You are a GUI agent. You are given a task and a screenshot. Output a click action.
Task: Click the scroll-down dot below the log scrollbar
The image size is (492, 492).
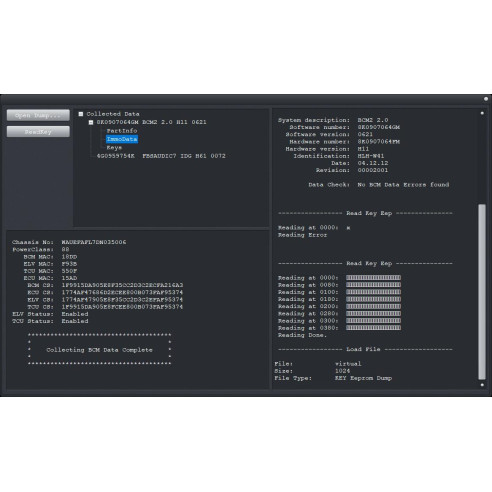(482, 385)
